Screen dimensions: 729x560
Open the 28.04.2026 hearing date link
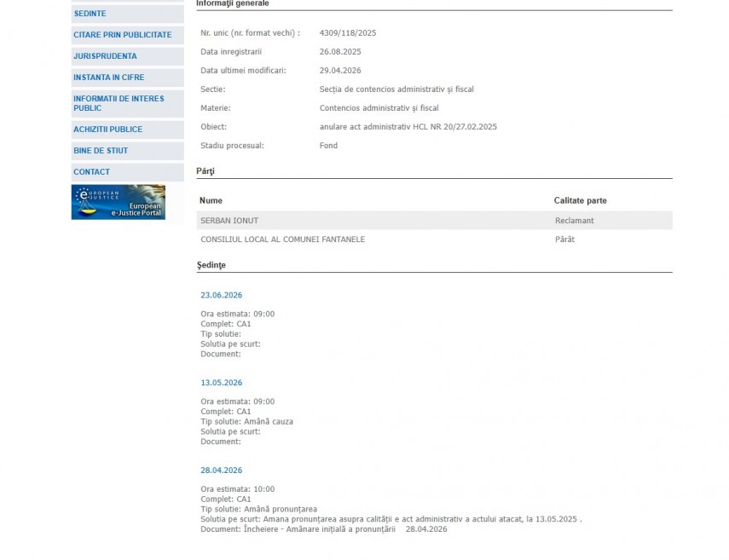[x=221, y=471]
